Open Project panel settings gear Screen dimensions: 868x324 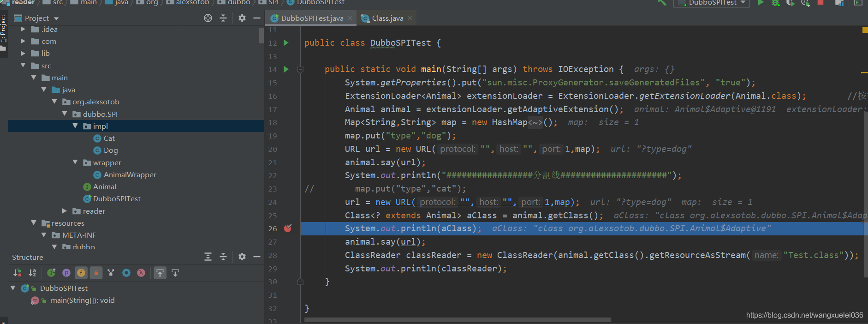click(x=242, y=18)
